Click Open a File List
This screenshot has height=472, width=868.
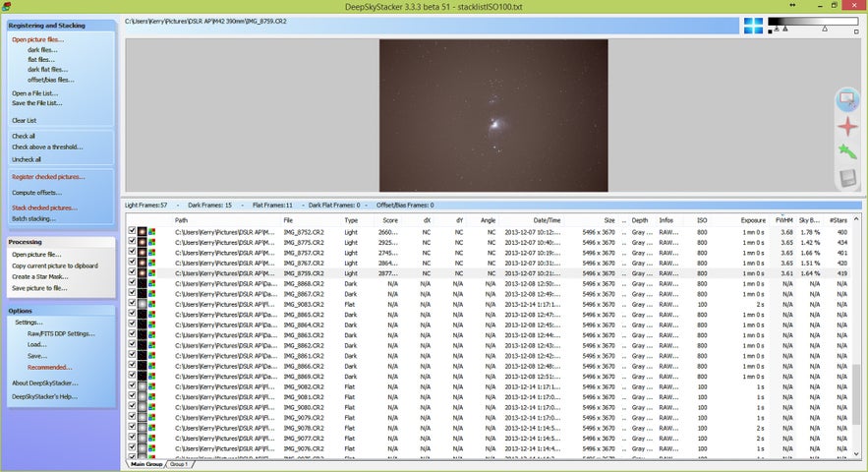tap(34, 93)
